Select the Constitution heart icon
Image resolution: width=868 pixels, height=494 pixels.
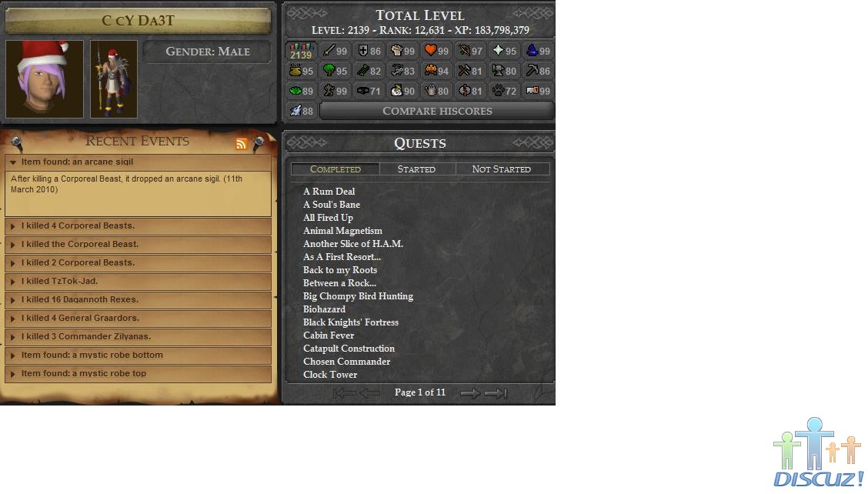(x=431, y=51)
